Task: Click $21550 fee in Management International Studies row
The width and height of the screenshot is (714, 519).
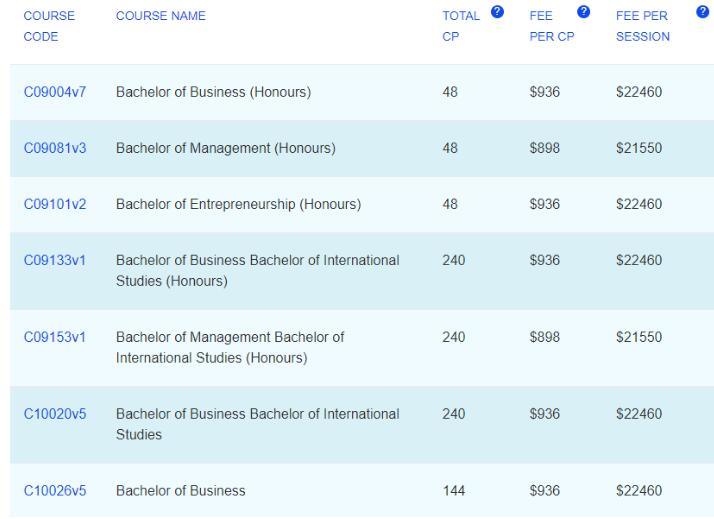Action: 639,337
